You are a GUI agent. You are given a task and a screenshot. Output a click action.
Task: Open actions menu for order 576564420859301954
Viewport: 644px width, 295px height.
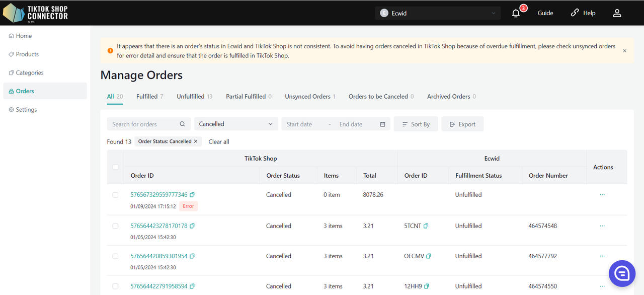click(x=602, y=256)
